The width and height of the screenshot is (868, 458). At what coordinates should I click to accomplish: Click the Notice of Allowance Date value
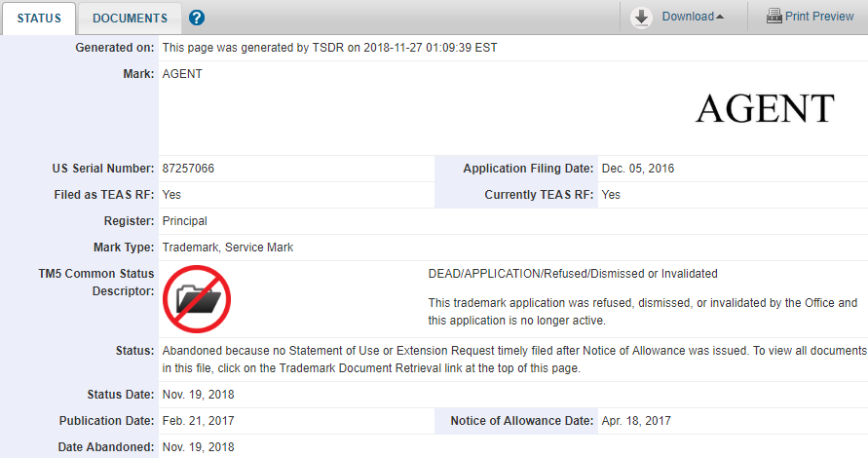636,421
